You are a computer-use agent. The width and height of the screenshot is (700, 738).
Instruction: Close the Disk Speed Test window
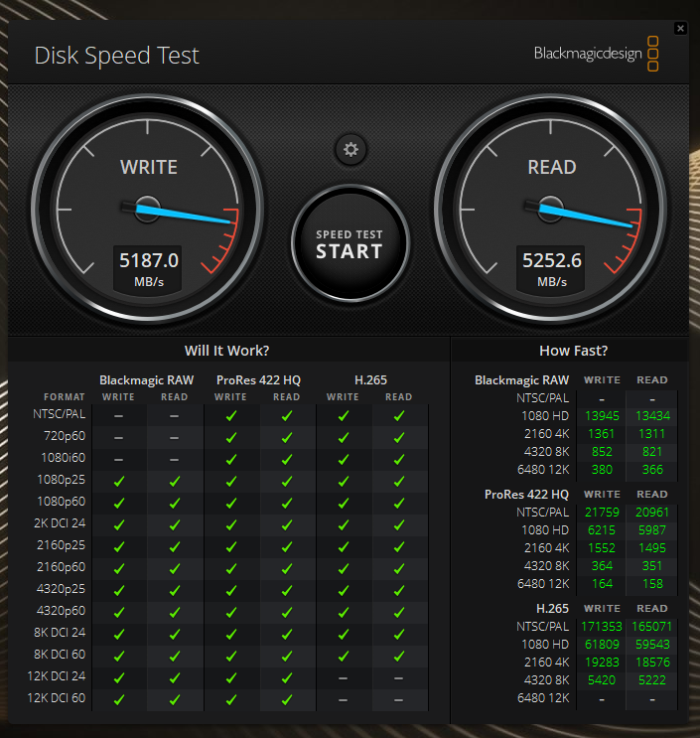click(680, 28)
